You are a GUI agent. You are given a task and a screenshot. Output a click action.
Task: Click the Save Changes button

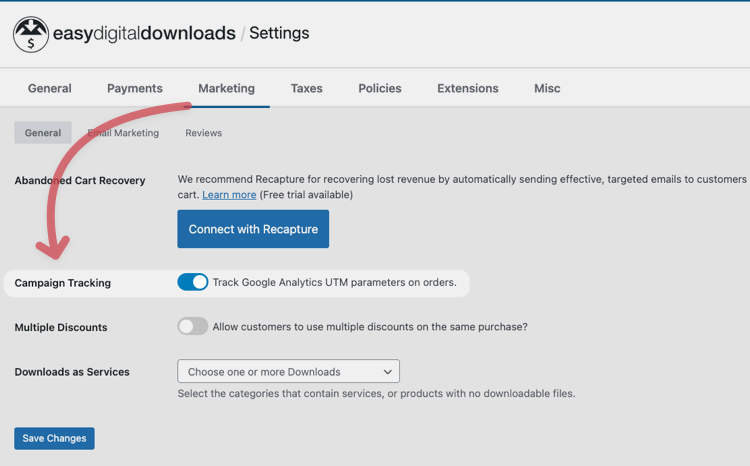click(55, 438)
